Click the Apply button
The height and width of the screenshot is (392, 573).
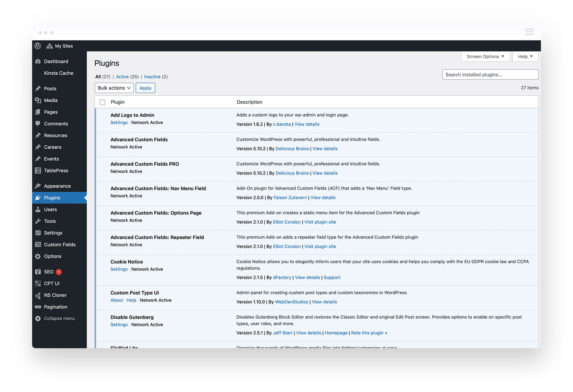pos(145,88)
